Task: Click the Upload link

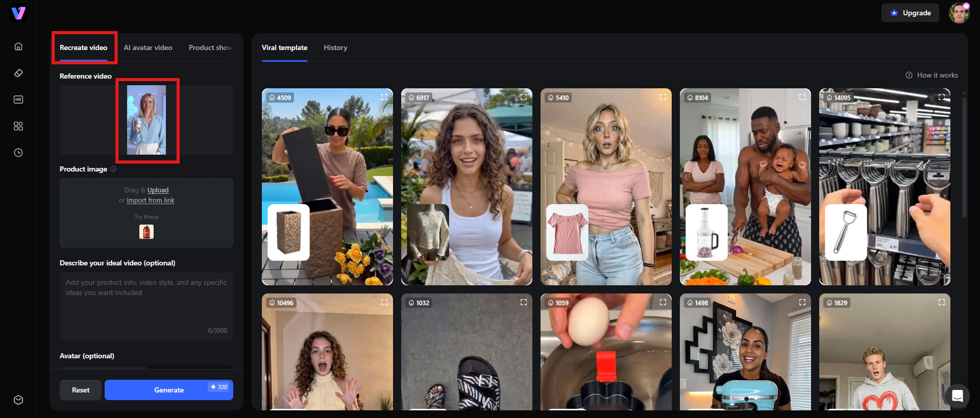Action: click(x=158, y=190)
